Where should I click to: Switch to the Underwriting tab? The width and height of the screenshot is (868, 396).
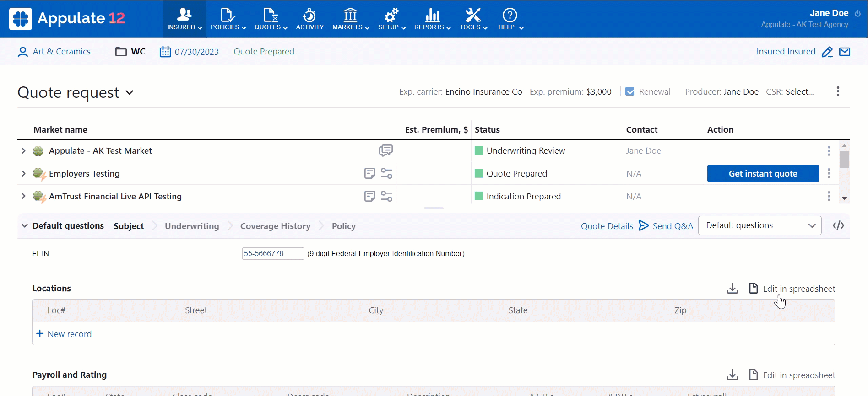(x=192, y=226)
